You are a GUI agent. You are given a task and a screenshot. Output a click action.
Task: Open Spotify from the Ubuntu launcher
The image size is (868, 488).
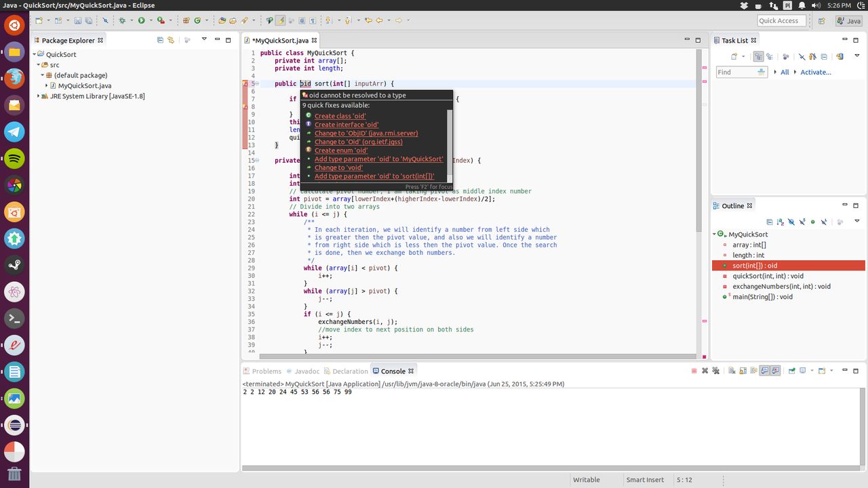coord(14,159)
